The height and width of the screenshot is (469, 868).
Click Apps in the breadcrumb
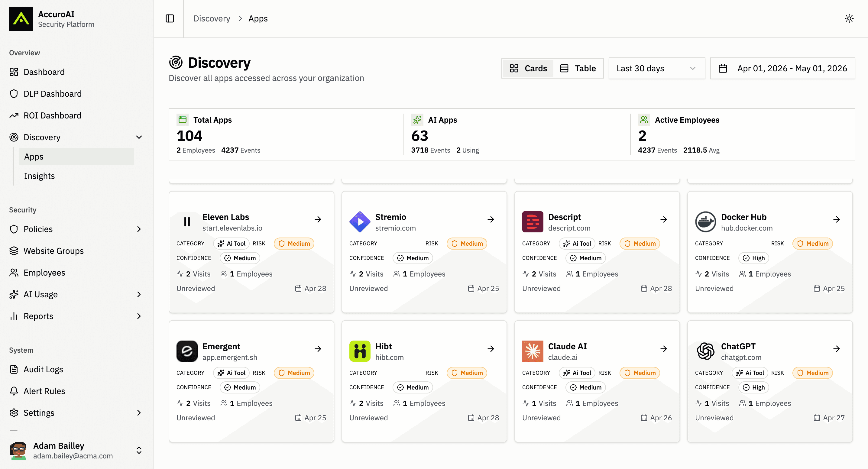pyautogui.click(x=258, y=18)
